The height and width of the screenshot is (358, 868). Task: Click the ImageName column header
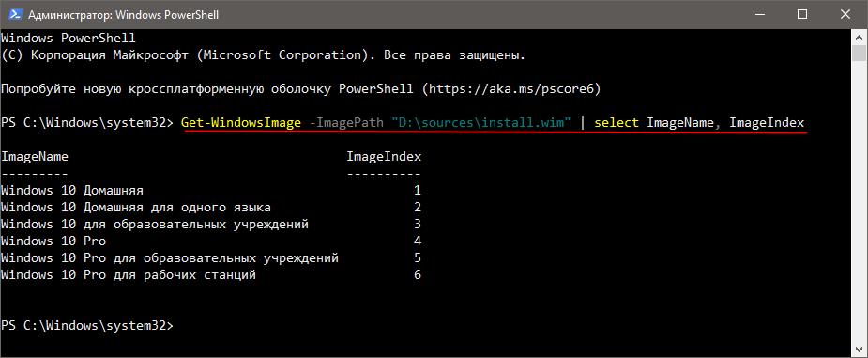35,157
